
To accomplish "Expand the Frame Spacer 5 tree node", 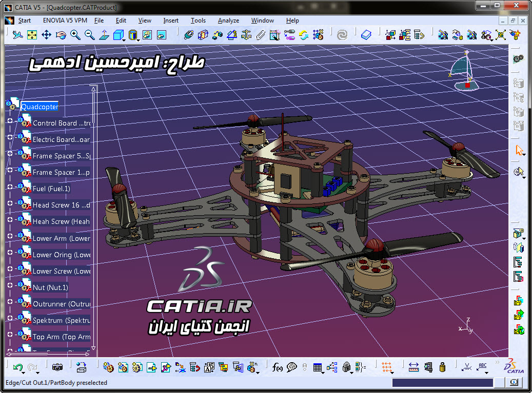I will point(10,153).
